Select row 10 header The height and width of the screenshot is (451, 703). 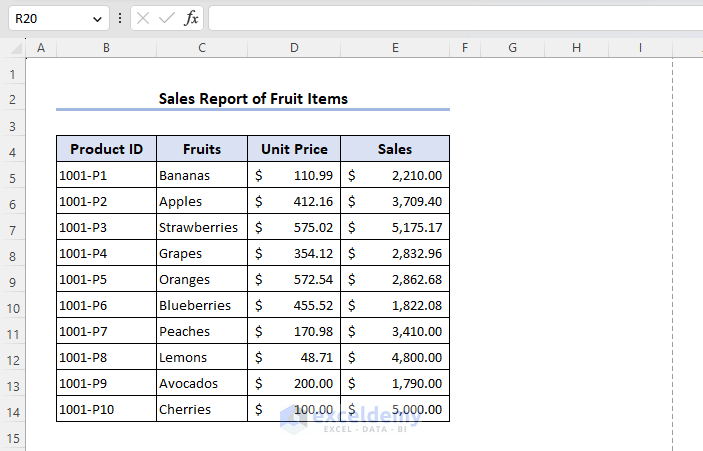pos(13,307)
